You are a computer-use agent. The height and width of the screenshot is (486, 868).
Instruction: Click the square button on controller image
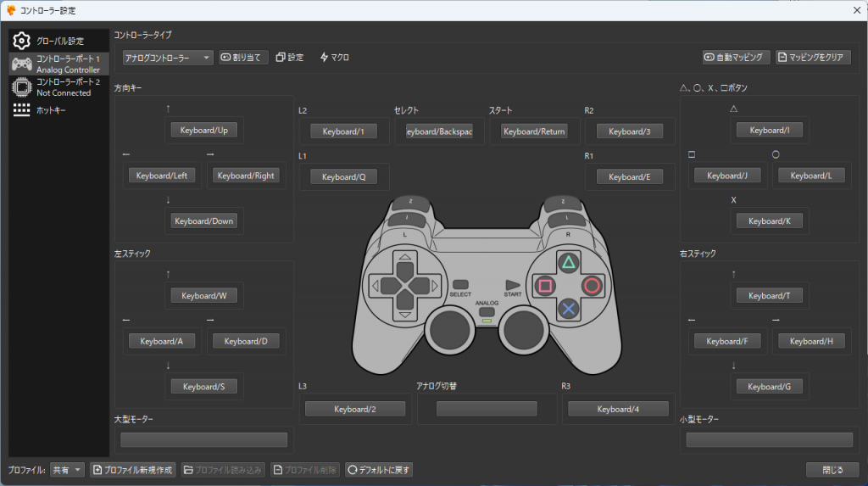pos(545,286)
